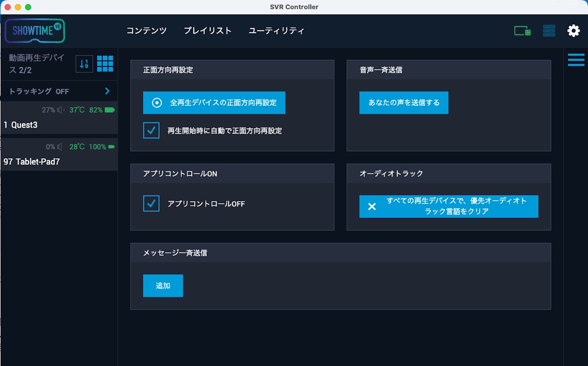This screenshot has height=366, width=588.
Task: Click the 正面方向再設定 panel header
Action: [232, 70]
